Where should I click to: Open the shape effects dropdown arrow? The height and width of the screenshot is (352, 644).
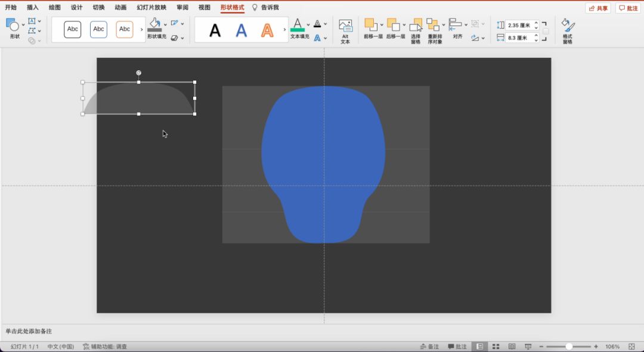(x=182, y=38)
